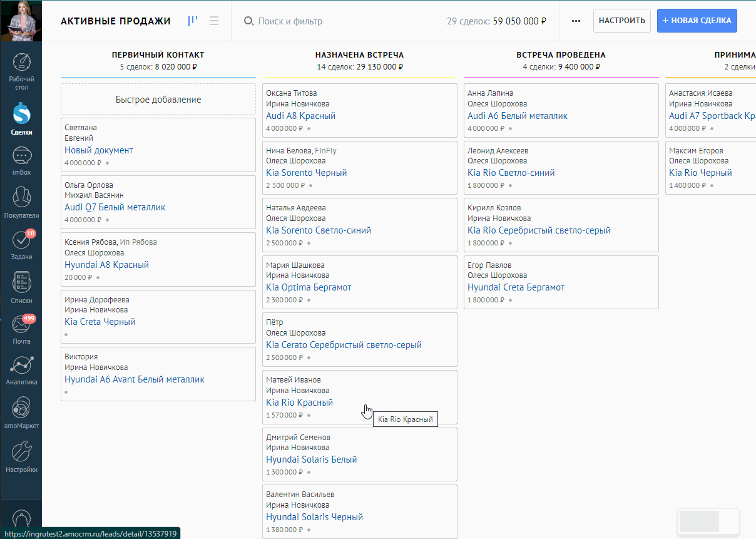Image resolution: width=756 pixels, height=539 pixels.
Task: Open Задачи with 10 badge
Action: [x=22, y=245]
